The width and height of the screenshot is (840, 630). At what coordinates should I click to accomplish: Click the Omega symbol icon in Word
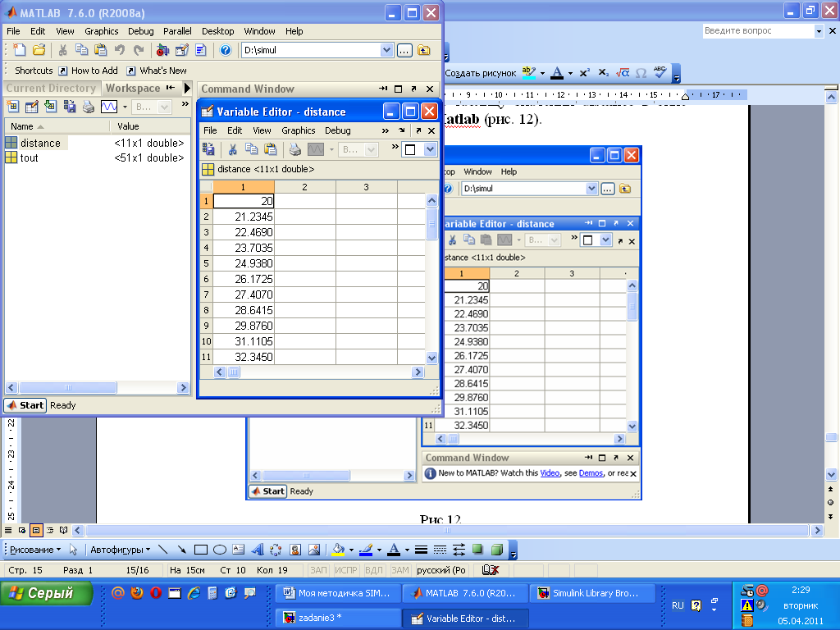[641, 72]
